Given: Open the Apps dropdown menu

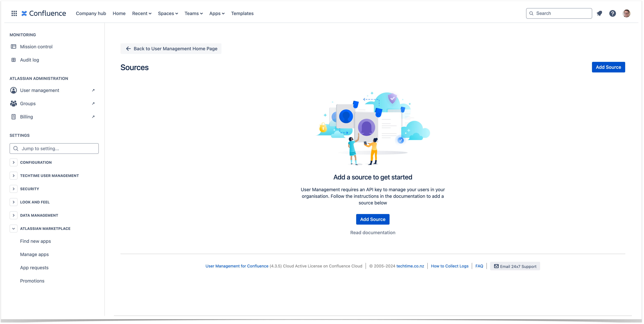Looking at the screenshot, I should [217, 13].
